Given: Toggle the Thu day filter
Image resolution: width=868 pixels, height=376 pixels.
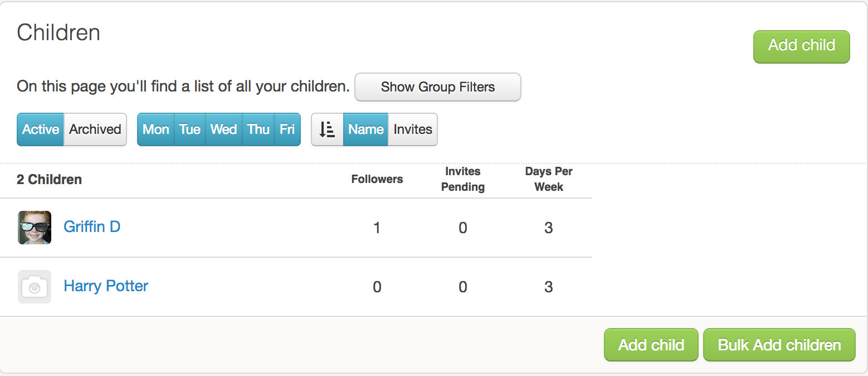Looking at the screenshot, I should pos(259,129).
